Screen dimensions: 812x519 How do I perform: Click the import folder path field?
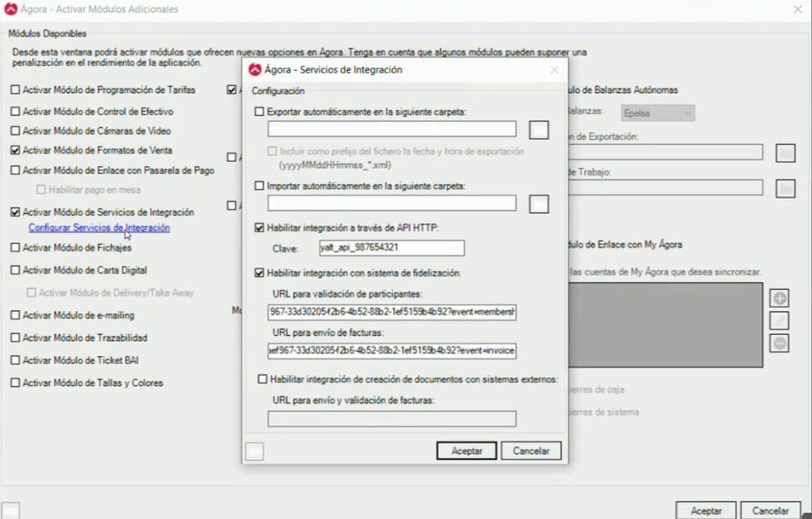(392, 203)
